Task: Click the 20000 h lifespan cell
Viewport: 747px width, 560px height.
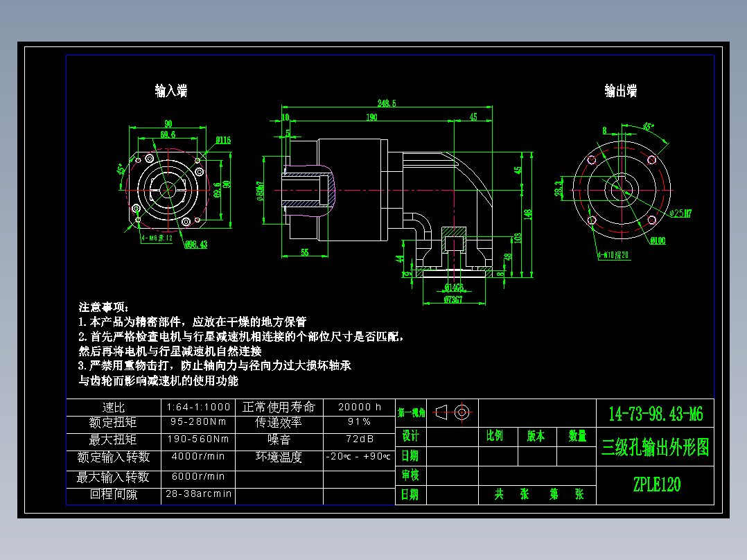Action: click(x=356, y=408)
